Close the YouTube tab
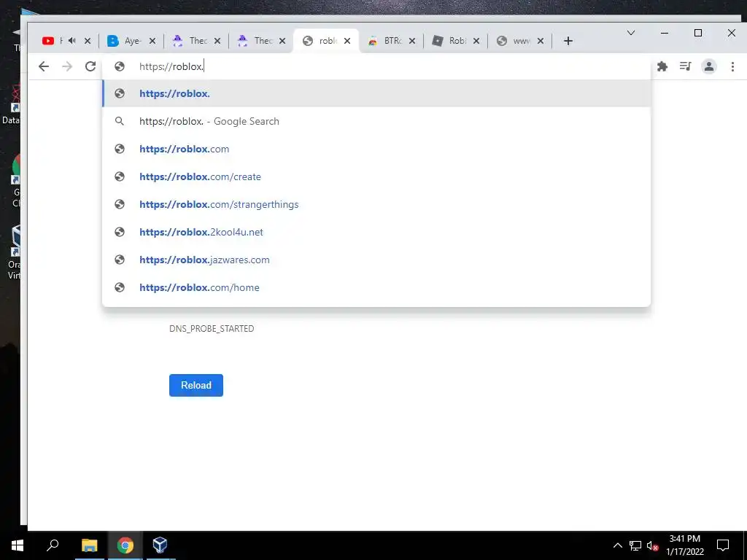The height and width of the screenshot is (560, 747). point(88,41)
